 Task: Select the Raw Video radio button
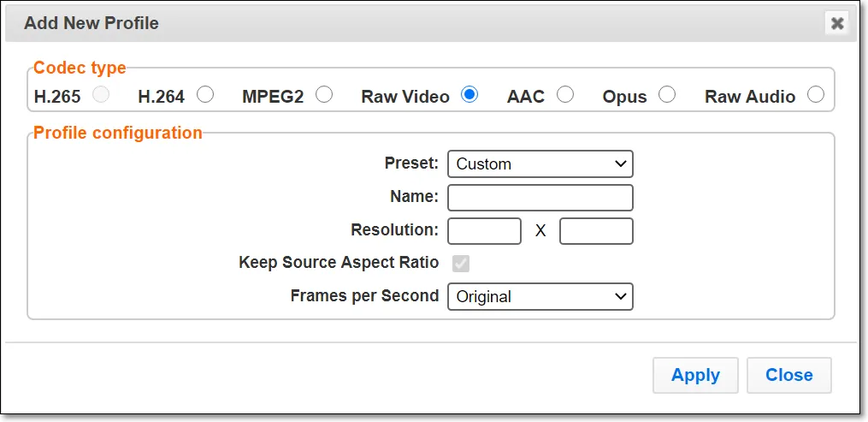pyautogui.click(x=469, y=95)
